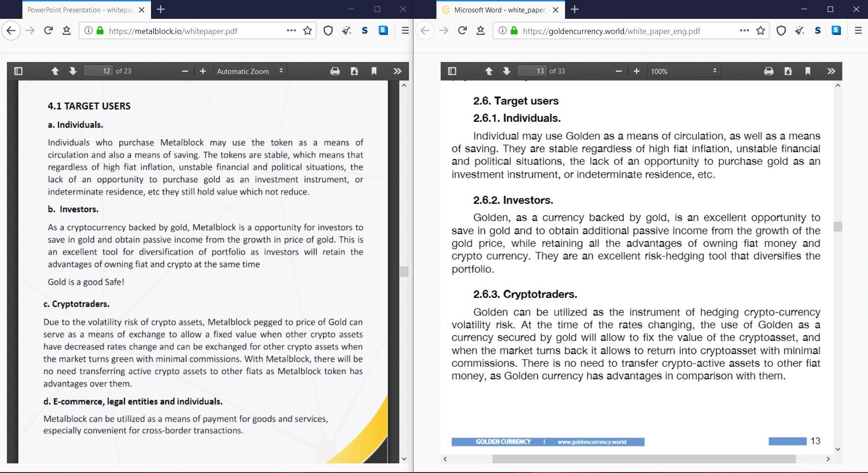Click page number field showing 12
The width and height of the screenshot is (868, 473).
click(98, 71)
